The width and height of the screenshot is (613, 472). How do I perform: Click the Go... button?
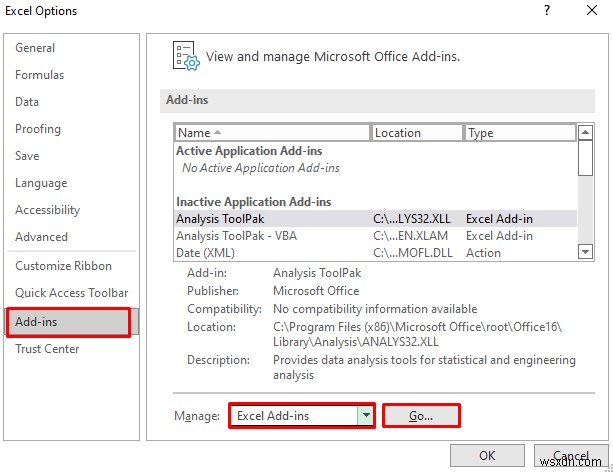click(x=421, y=416)
